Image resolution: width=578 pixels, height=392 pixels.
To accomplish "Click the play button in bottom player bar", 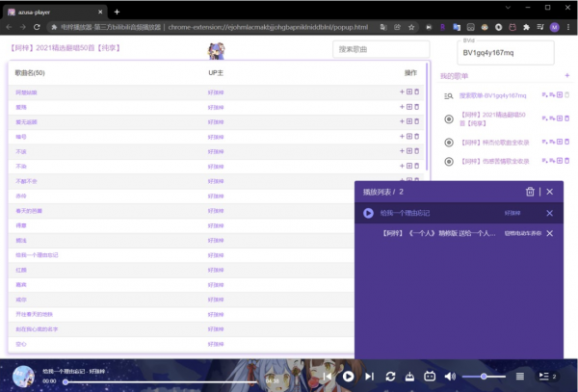I will click(x=349, y=377).
